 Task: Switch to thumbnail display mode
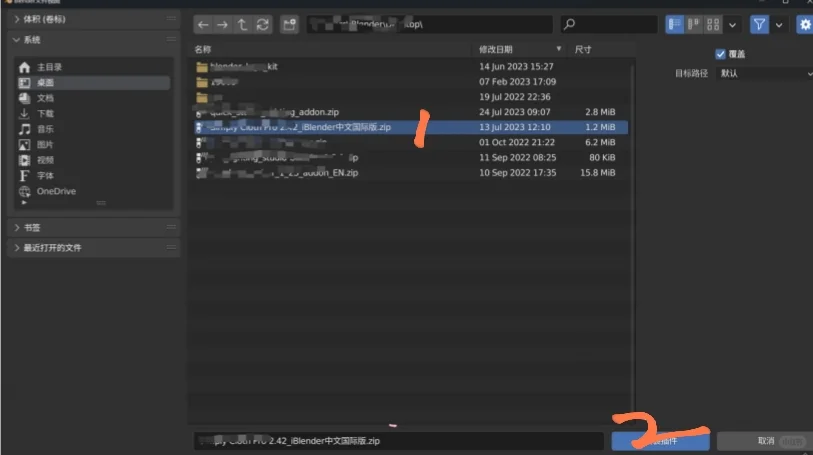713,24
